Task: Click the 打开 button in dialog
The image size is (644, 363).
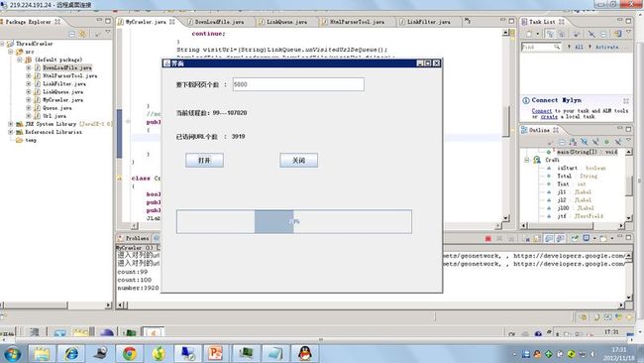Action: 204,161
